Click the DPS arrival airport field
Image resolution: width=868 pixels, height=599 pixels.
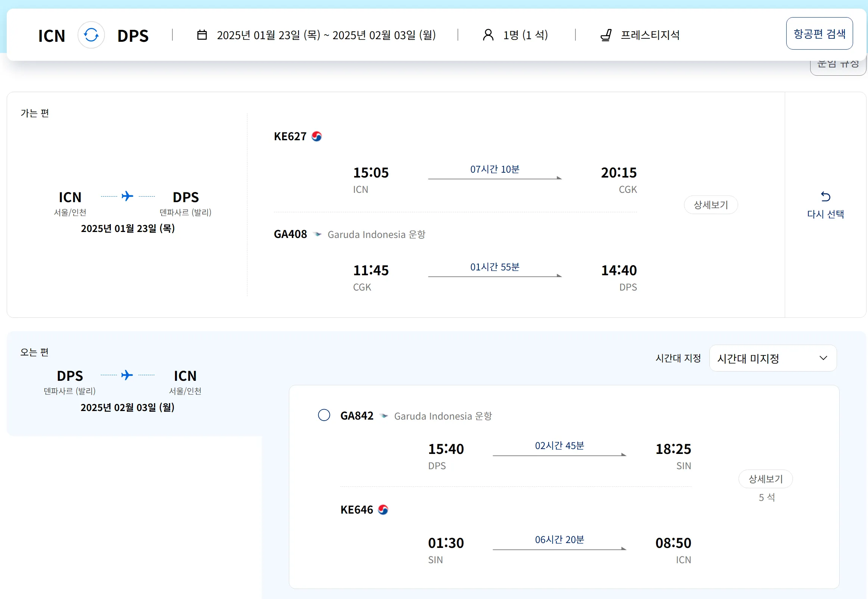pyautogui.click(x=133, y=36)
